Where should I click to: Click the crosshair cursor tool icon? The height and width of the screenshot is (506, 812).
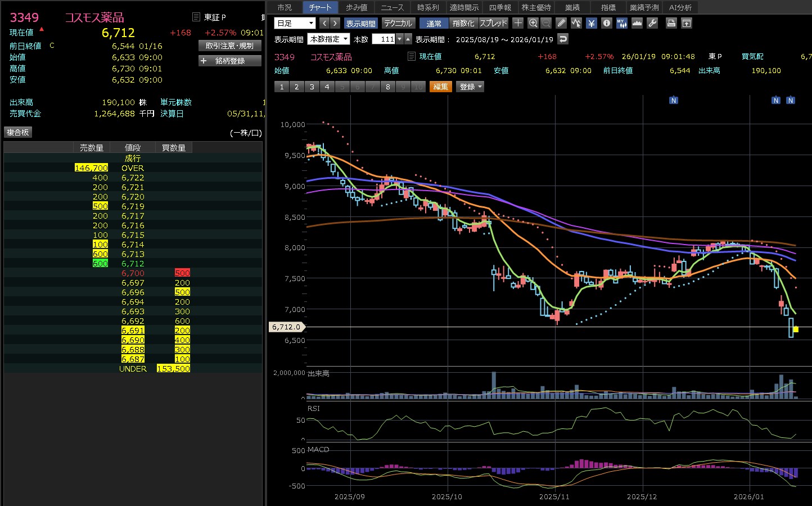518,23
